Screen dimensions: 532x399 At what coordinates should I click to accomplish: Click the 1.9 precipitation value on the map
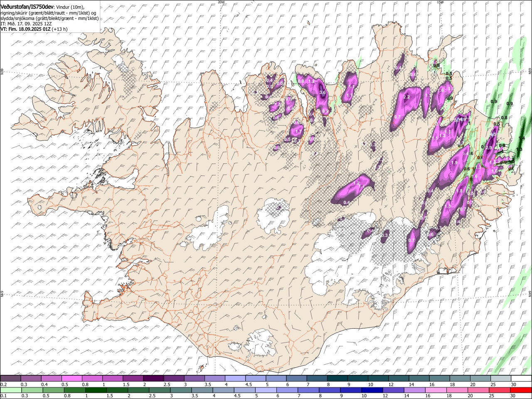pyautogui.click(x=455, y=163)
